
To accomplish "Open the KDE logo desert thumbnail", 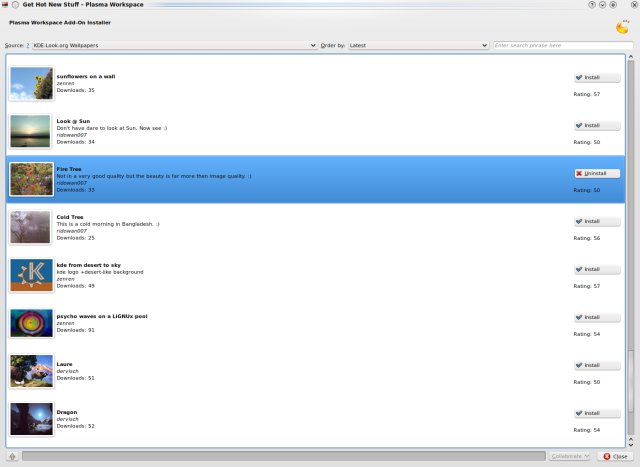I will [31, 275].
